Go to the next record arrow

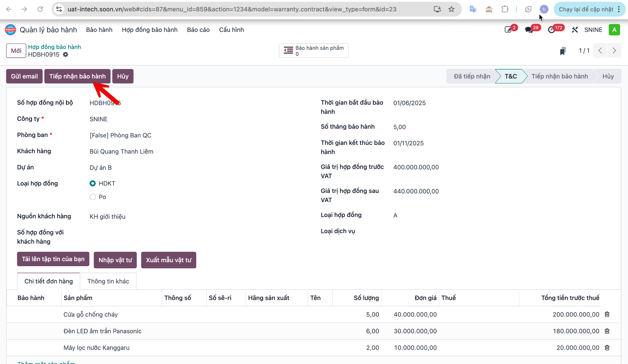pyautogui.click(x=614, y=51)
